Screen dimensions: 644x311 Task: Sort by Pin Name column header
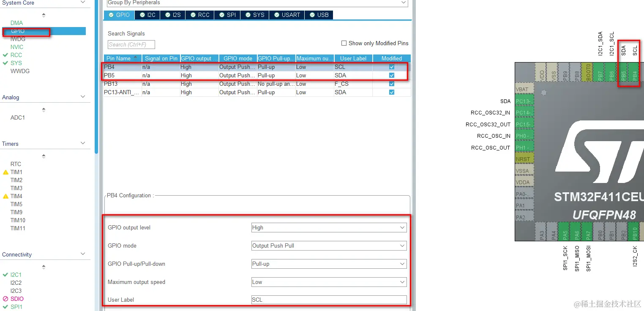pyautogui.click(x=123, y=58)
